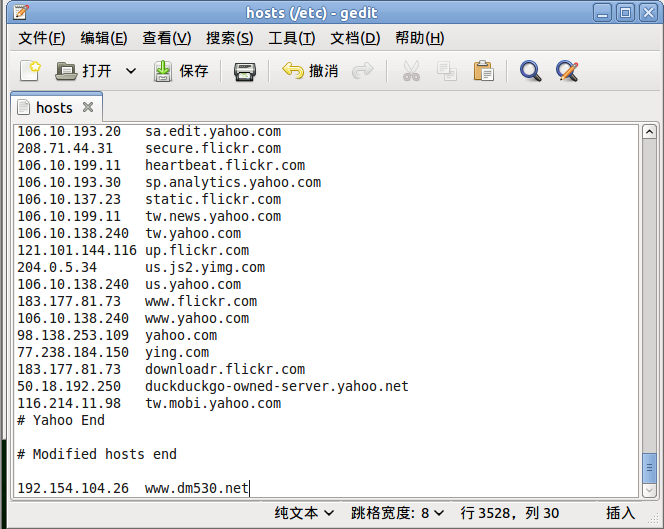The image size is (664, 529).
Task: Open the 查看(V) menu
Action: point(166,38)
